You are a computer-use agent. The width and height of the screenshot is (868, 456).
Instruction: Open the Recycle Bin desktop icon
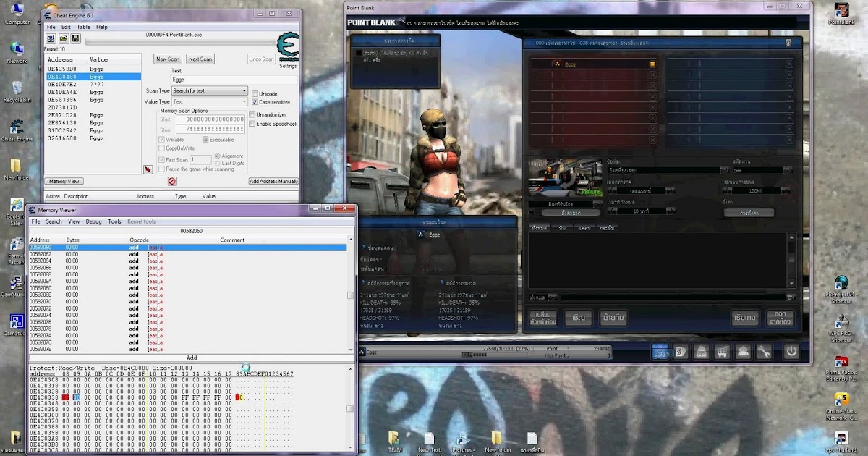coord(17,91)
